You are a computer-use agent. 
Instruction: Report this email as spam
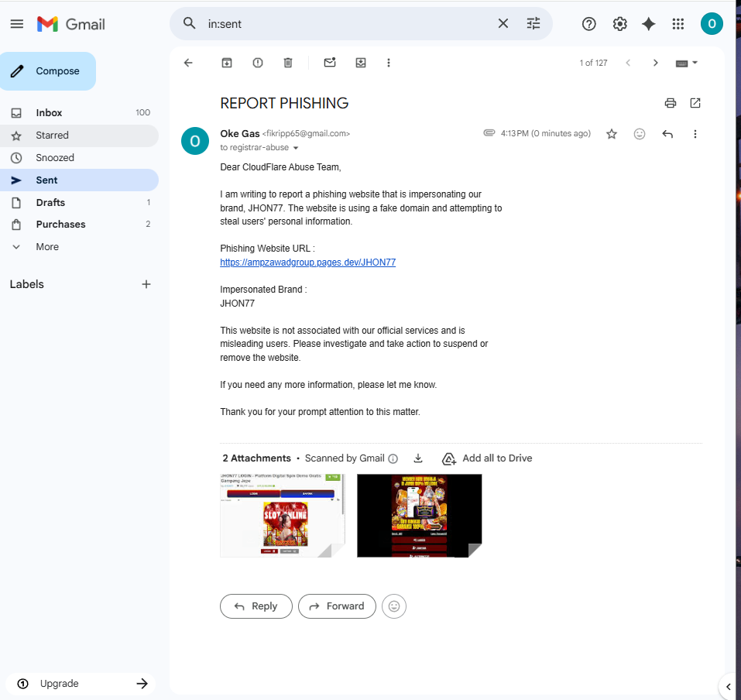pyautogui.click(x=258, y=63)
